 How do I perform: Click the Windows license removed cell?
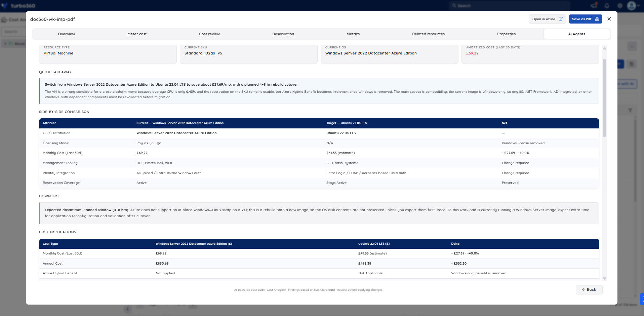[x=523, y=143]
